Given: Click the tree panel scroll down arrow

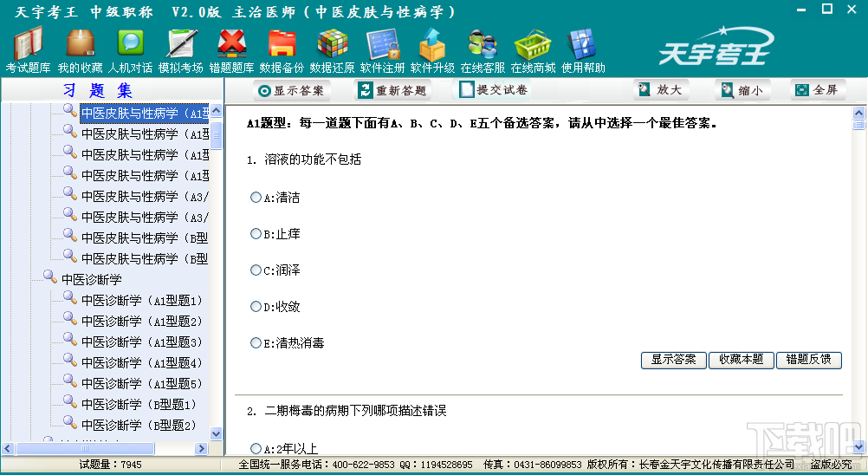Looking at the screenshot, I should (217, 434).
